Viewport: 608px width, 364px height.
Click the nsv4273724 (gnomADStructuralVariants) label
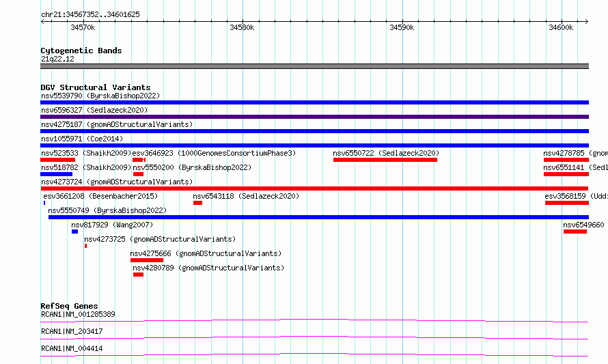tap(117, 182)
